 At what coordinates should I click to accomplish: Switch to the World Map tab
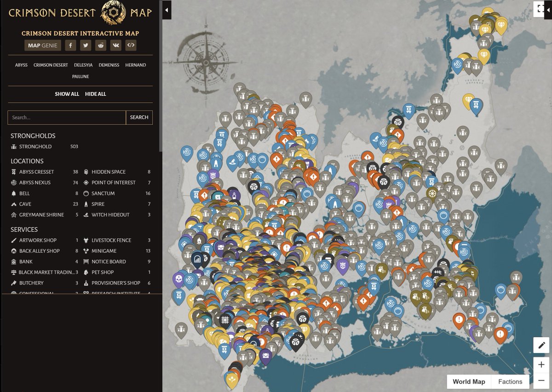[469, 381]
